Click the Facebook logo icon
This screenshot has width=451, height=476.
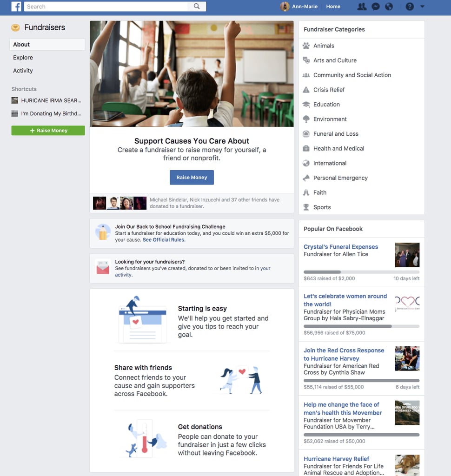tap(16, 7)
